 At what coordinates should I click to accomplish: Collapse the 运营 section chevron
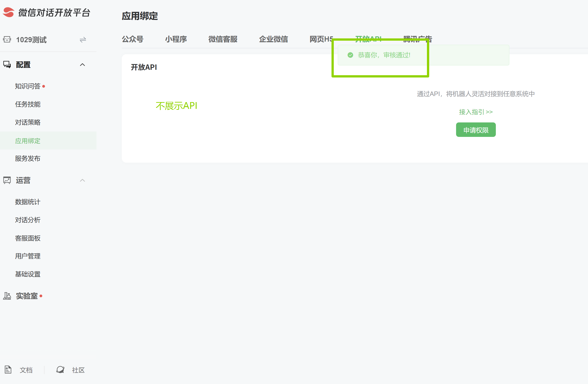82,180
